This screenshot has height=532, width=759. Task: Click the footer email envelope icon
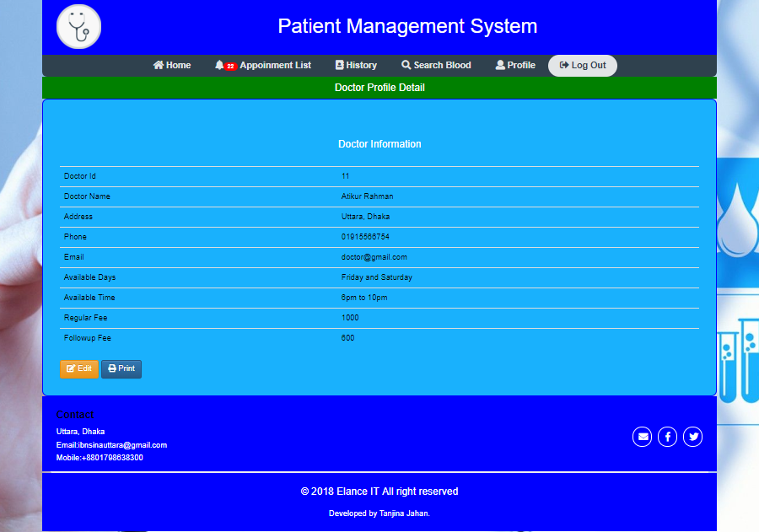[x=643, y=437]
